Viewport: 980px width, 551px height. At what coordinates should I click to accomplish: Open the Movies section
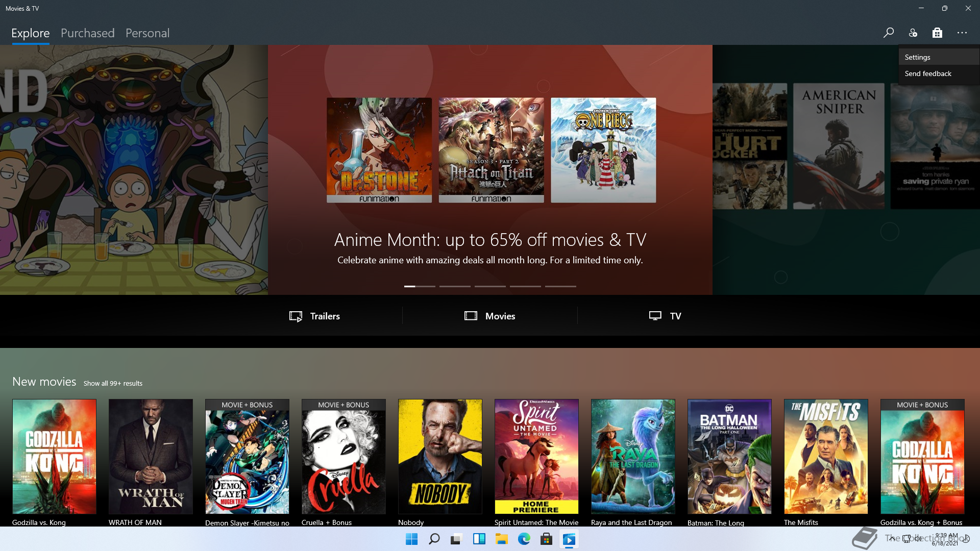[x=490, y=316]
